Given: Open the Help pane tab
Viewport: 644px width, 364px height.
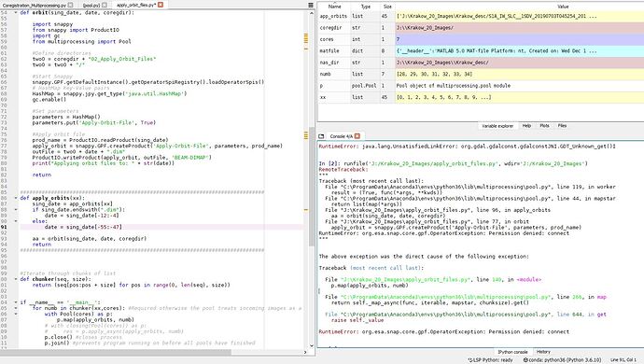Looking at the screenshot, I should (526, 126).
